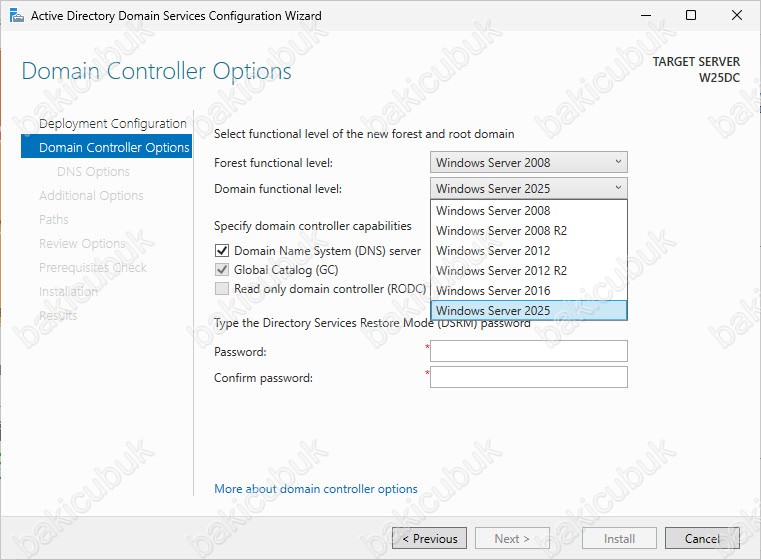
Task: Select Paths step in sidebar
Action: point(54,219)
